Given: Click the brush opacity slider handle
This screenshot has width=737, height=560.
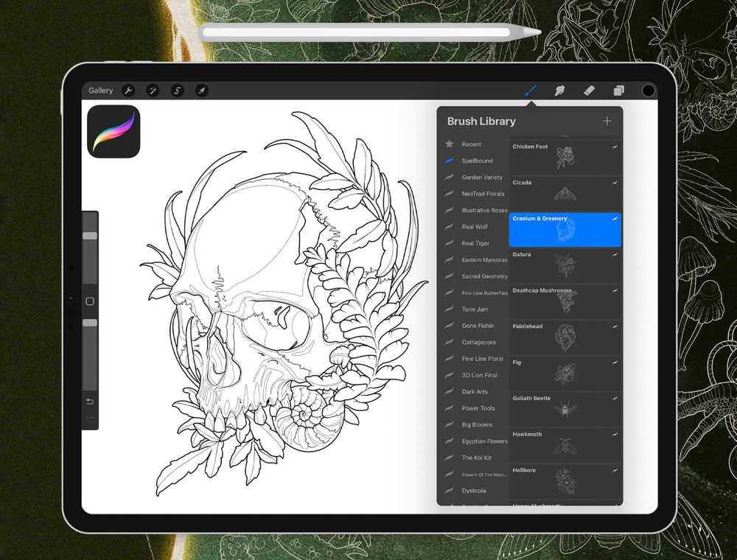Looking at the screenshot, I should point(90,323).
